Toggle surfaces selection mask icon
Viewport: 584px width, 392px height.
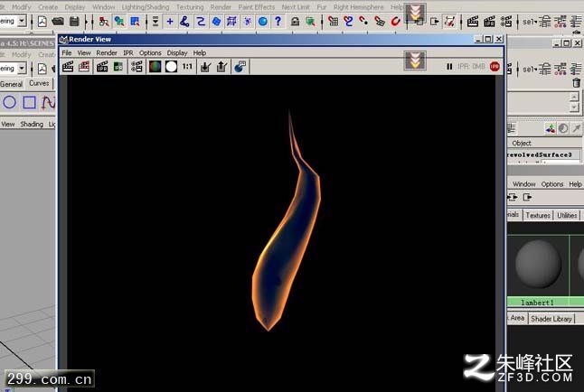[216, 22]
